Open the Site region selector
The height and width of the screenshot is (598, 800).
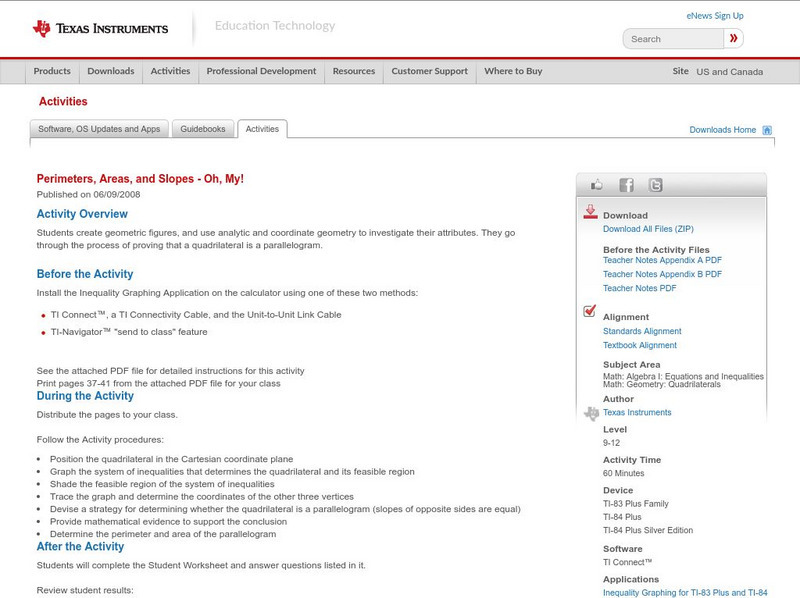click(x=728, y=72)
